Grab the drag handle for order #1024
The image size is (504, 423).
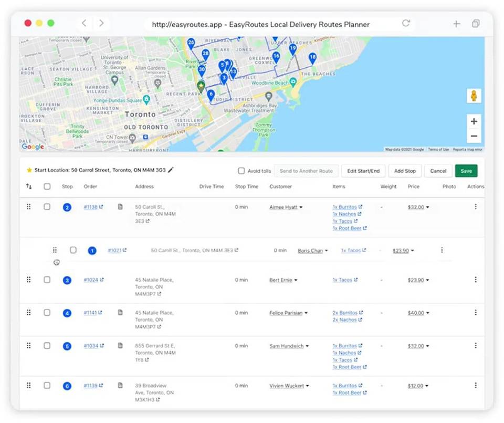click(28, 280)
